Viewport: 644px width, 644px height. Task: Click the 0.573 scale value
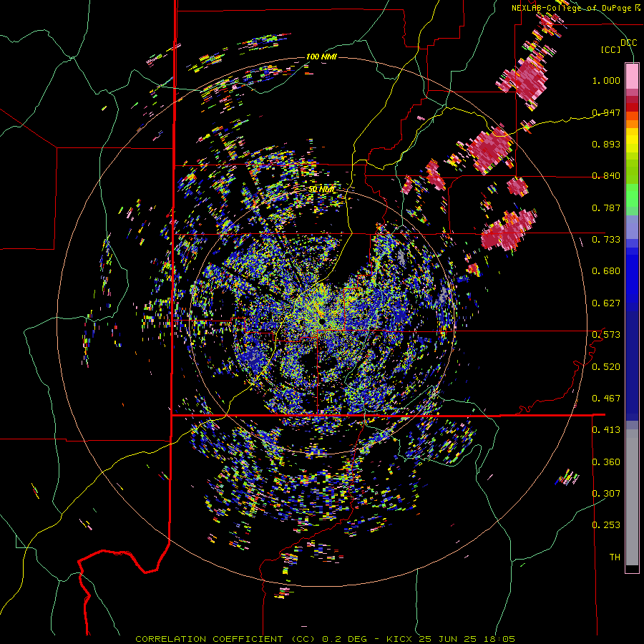606,335
